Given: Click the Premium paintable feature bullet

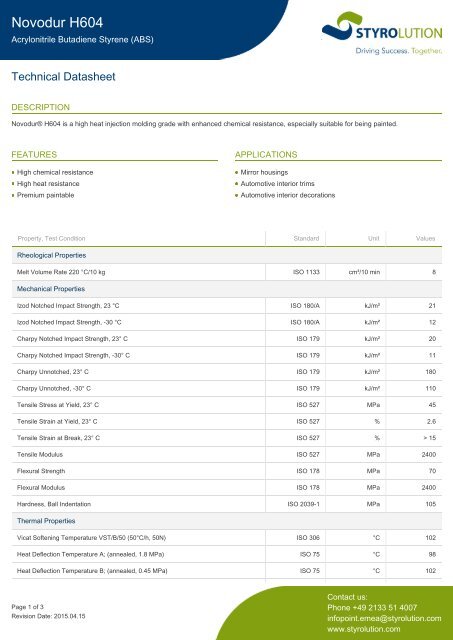Looking at the screenshot, I should pyautogui.click(x=45, y=196).
